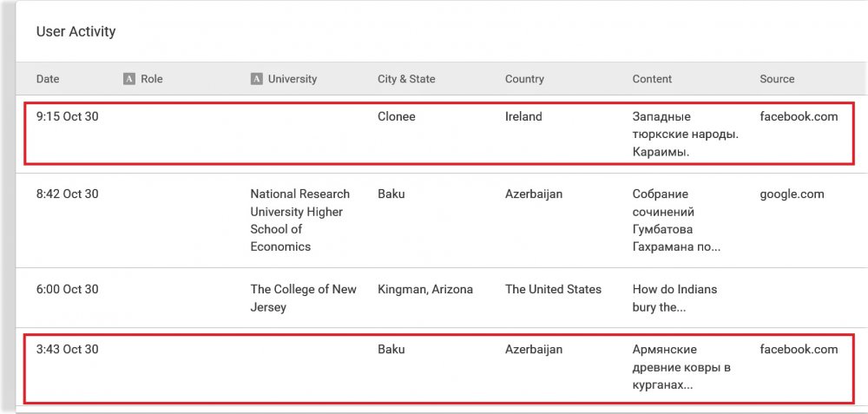Select the Kingman, Arizona cell
This screenshot has width=868, height=414.
[x=425, y=289]
